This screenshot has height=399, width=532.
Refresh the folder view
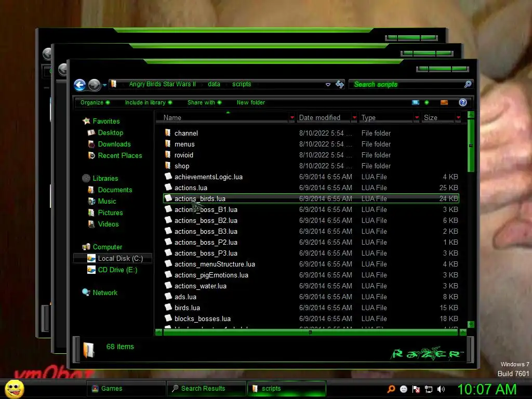[340, 84]
